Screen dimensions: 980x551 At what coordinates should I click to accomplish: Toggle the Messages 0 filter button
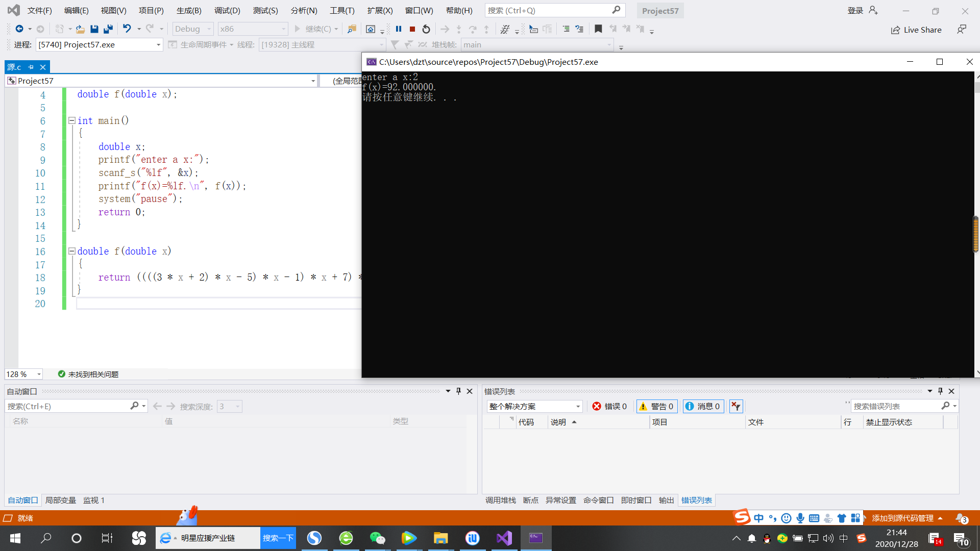coord(703,406)
